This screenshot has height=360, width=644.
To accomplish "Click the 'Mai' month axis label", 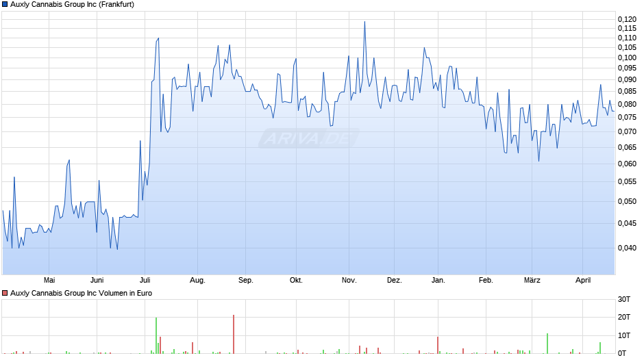I will 49,280.
